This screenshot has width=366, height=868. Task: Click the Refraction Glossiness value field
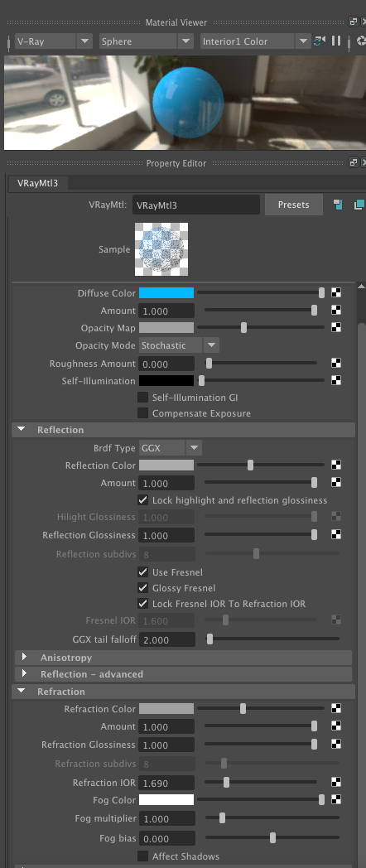click(166, 745)
